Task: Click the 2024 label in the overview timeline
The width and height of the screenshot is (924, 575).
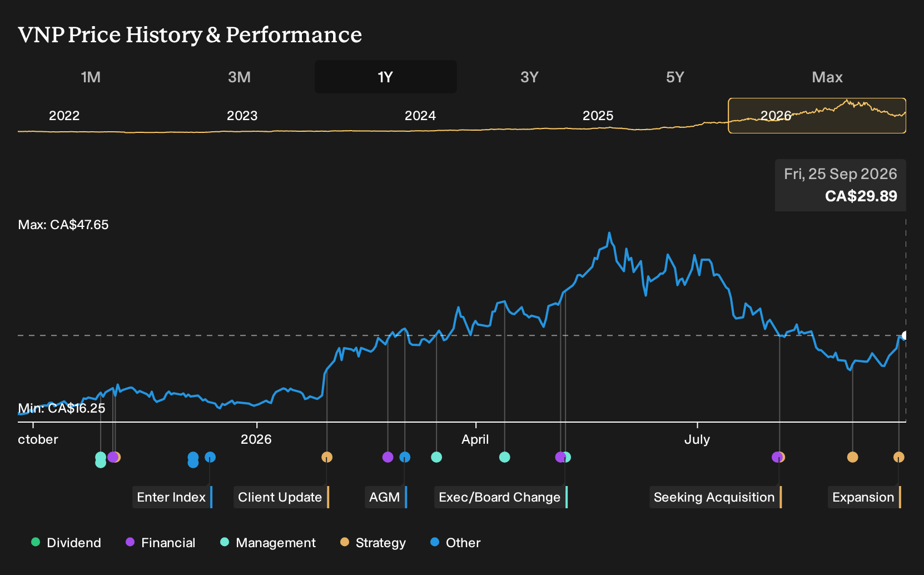Action: pos(420,116)
